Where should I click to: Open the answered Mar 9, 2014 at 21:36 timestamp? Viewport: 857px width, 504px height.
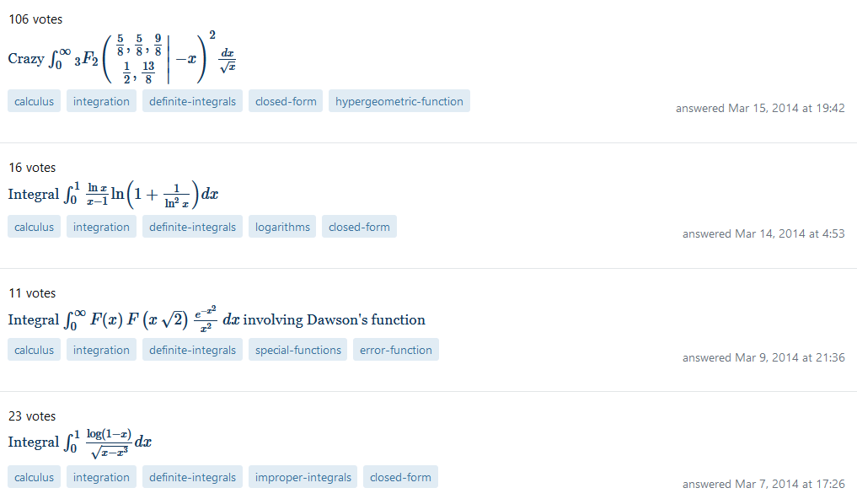click(763, 357)
